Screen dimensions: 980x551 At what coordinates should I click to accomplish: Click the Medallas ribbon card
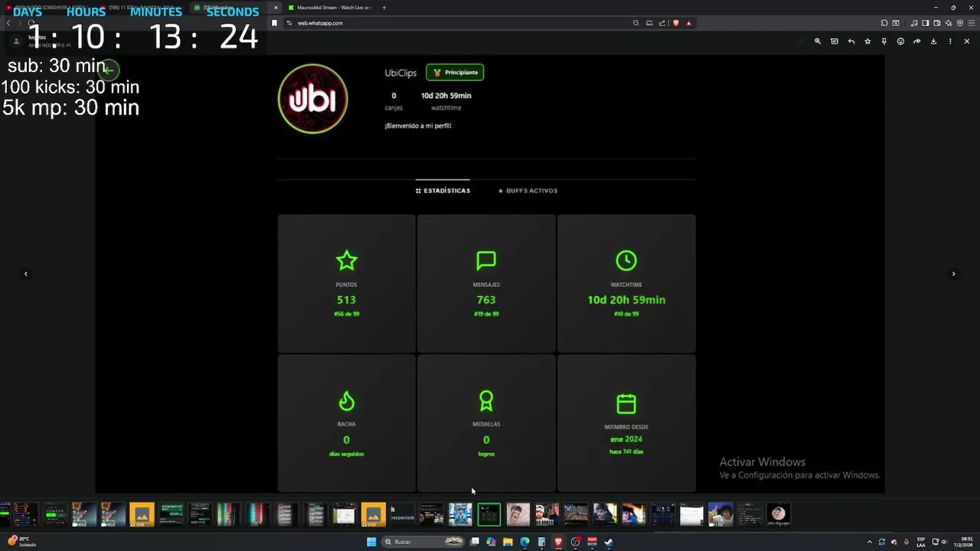(x=486, y=423)
